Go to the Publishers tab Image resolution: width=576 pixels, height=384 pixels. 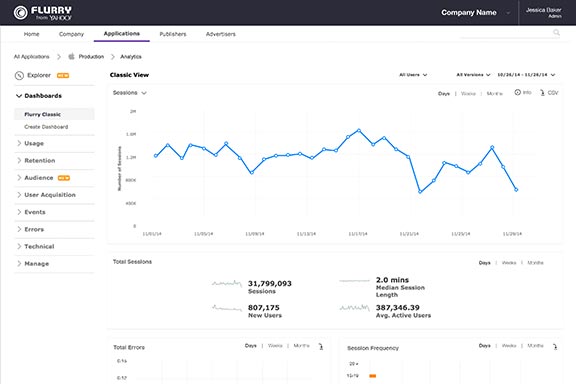173,34
